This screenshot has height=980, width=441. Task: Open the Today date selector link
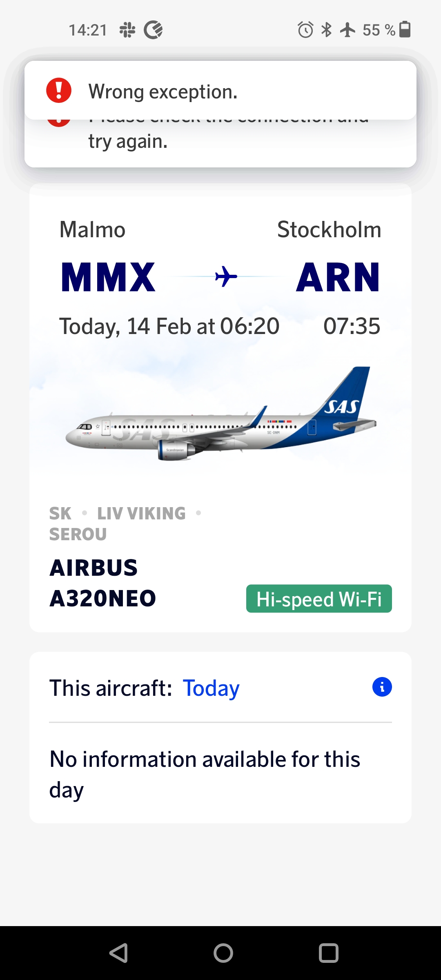coord(211,688)
